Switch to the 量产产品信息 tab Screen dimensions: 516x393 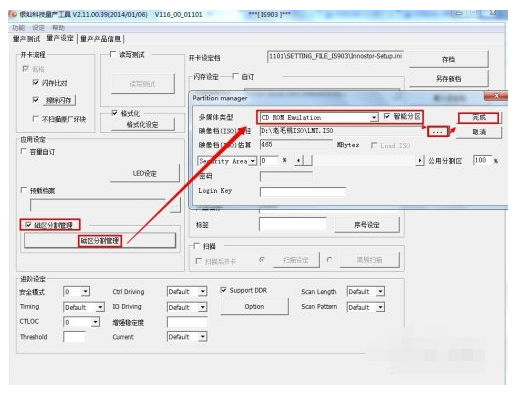[101, 39]
